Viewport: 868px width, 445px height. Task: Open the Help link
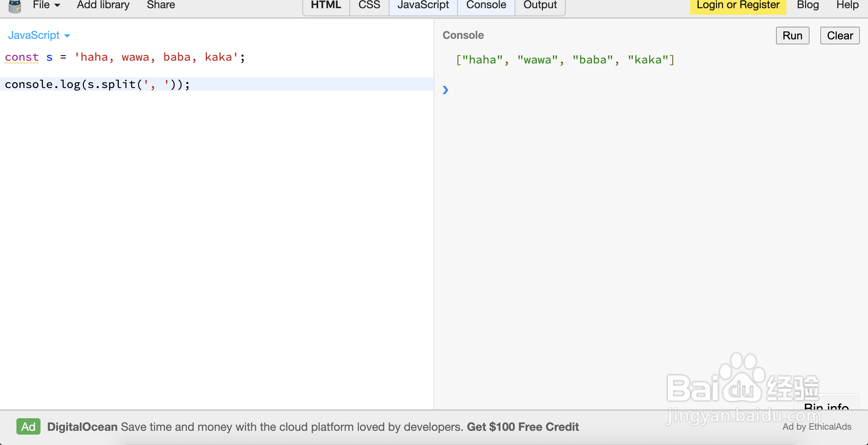coord(847,5)
